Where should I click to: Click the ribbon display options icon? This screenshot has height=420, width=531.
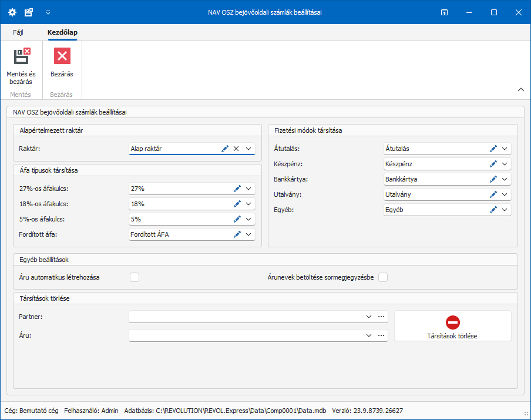coord(444,12)
